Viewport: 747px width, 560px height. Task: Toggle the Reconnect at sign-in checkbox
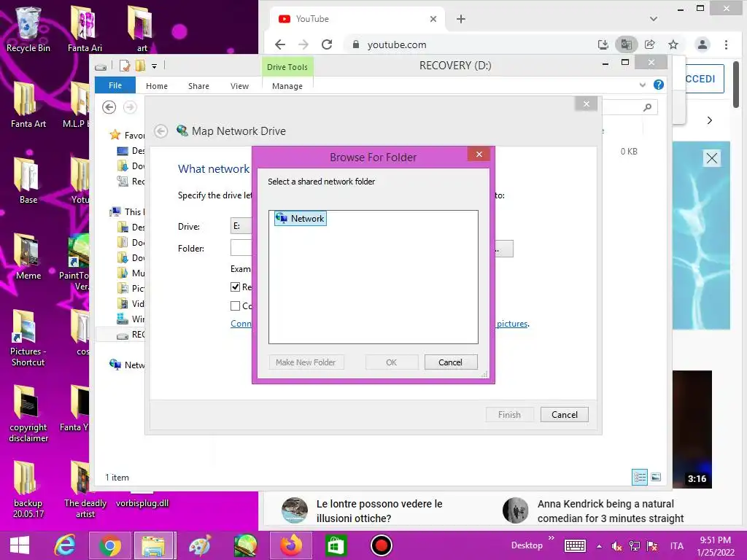click(x=235, y=287)
